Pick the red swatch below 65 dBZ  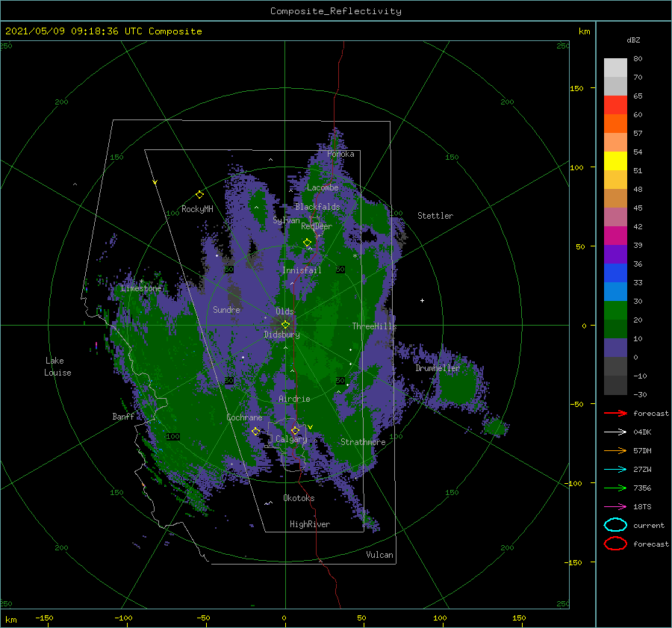point(615,105)
